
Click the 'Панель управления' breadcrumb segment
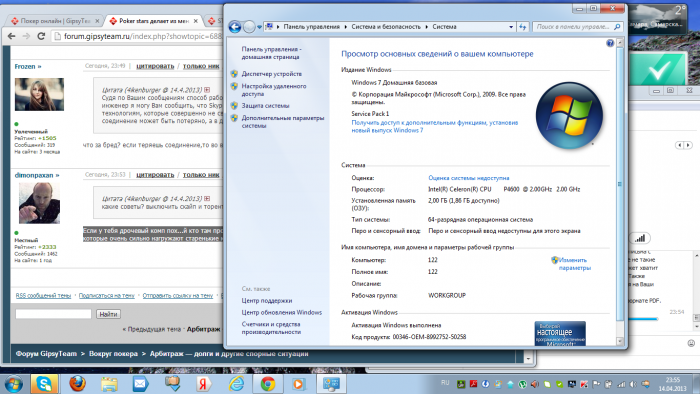click(312, 27)
